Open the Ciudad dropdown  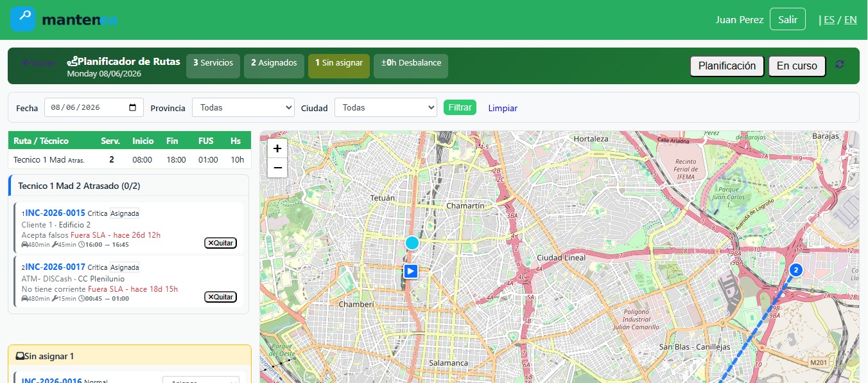pos(386,107)
